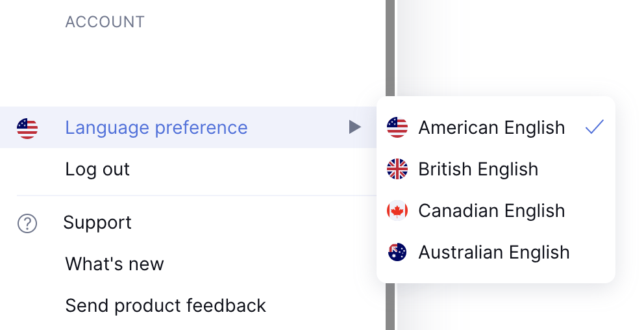
Task: Switch language to Canadian English
Action: 491,211
